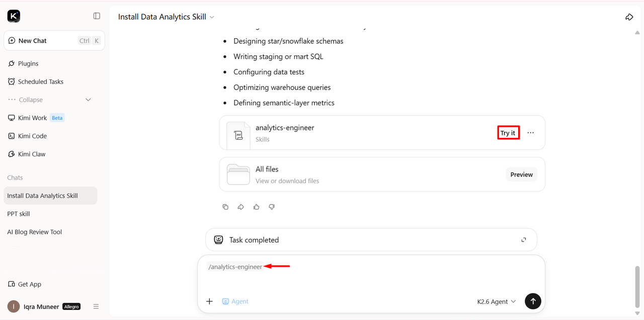Click the Try it button
This screenshot has width=644, height=320.
[x=508, y=133]
